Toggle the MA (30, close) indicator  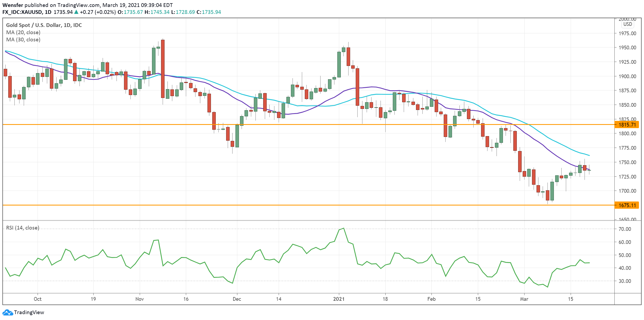click(x=23, y=40)
